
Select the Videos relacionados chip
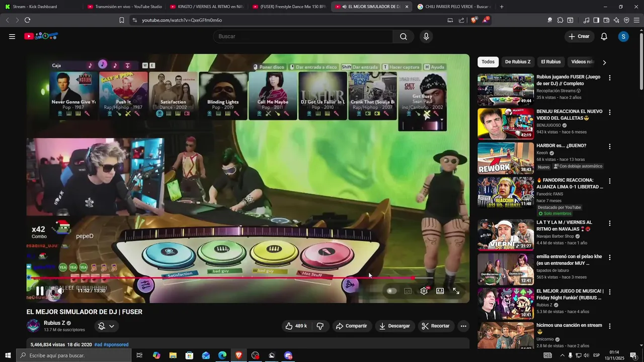coord(583,62)
